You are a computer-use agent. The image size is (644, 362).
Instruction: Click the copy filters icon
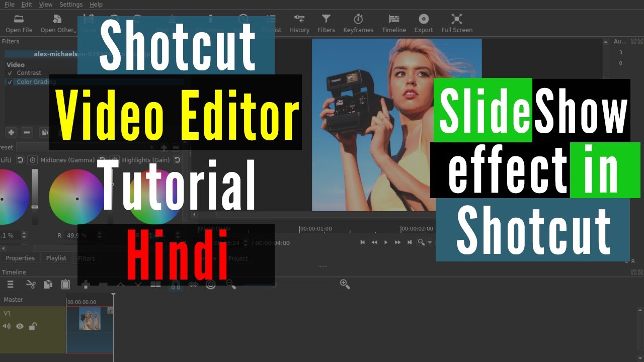tap(44, 133)
